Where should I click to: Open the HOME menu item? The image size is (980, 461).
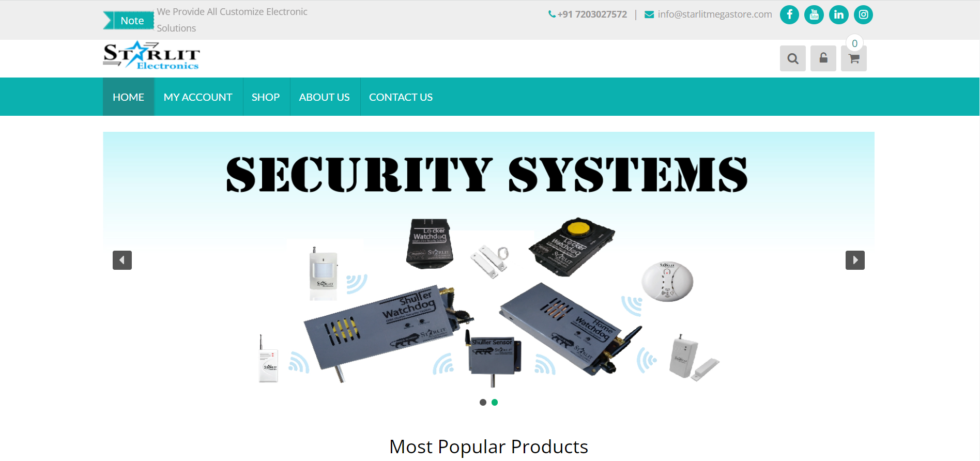coord(128,97)
